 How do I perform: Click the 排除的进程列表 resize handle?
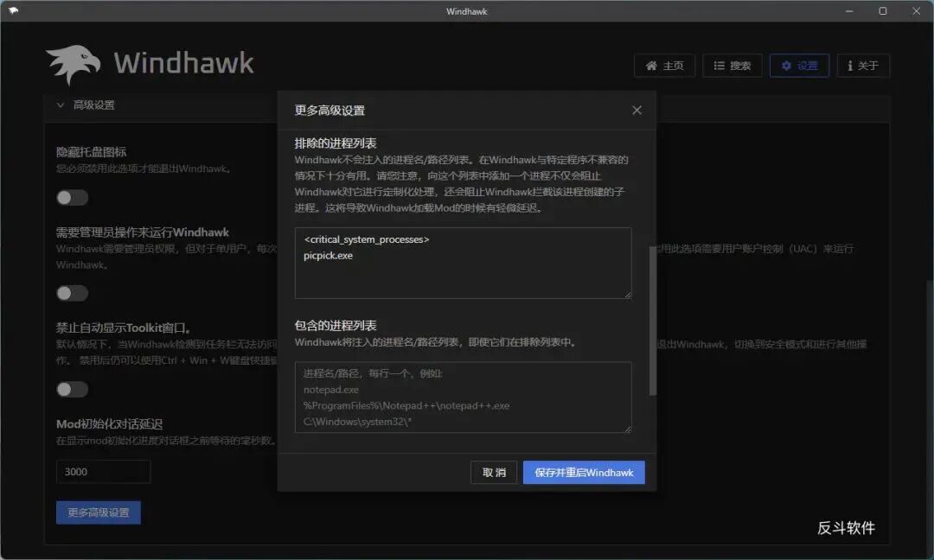coord(627,295)
